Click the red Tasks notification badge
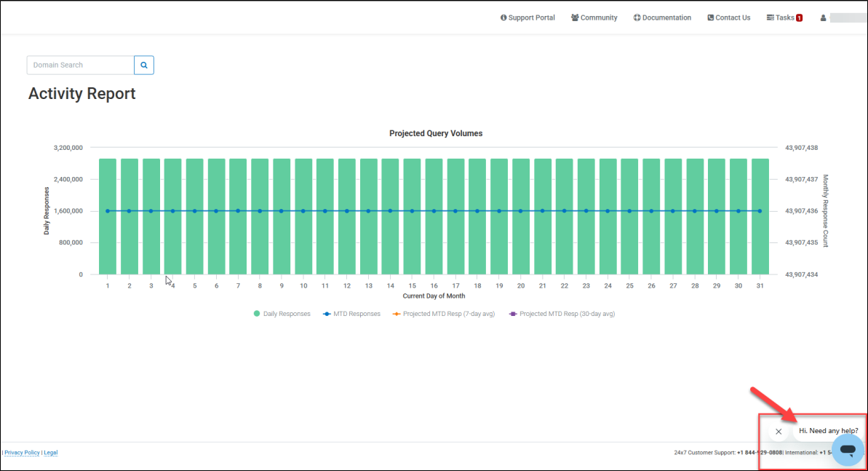Viewport: 868px width, 471px height. click(x=799, y=18)
